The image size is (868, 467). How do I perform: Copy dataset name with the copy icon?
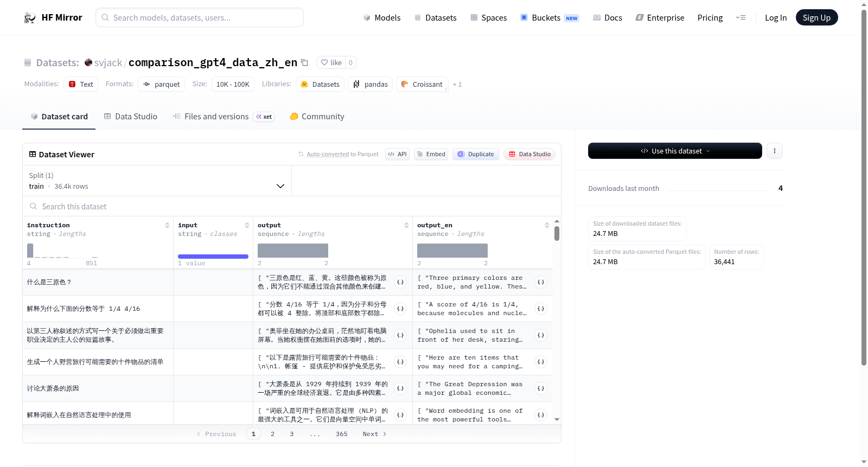[305, 62]
